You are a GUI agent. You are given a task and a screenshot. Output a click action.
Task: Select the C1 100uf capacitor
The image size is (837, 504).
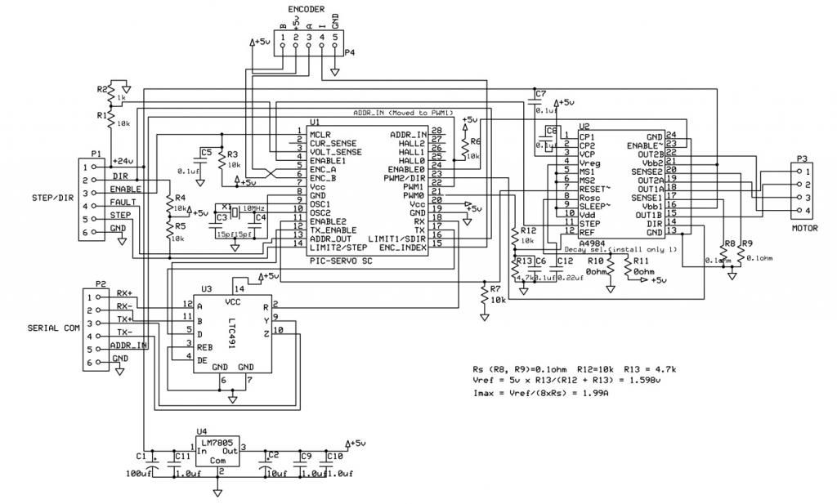151,464
